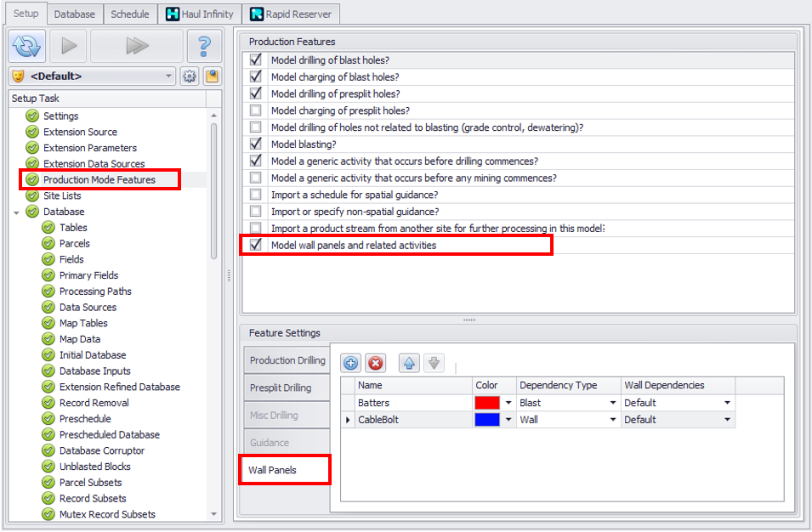Click the red X delete wall panel icon
Screen dimensions: 812x532
[376, 363]
